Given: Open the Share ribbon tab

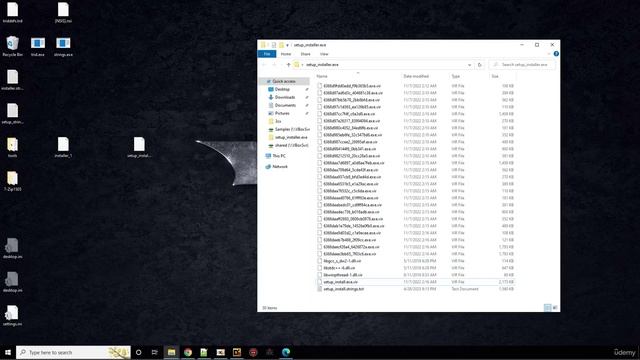Looking at the screenshot, I should coord(305,54).
